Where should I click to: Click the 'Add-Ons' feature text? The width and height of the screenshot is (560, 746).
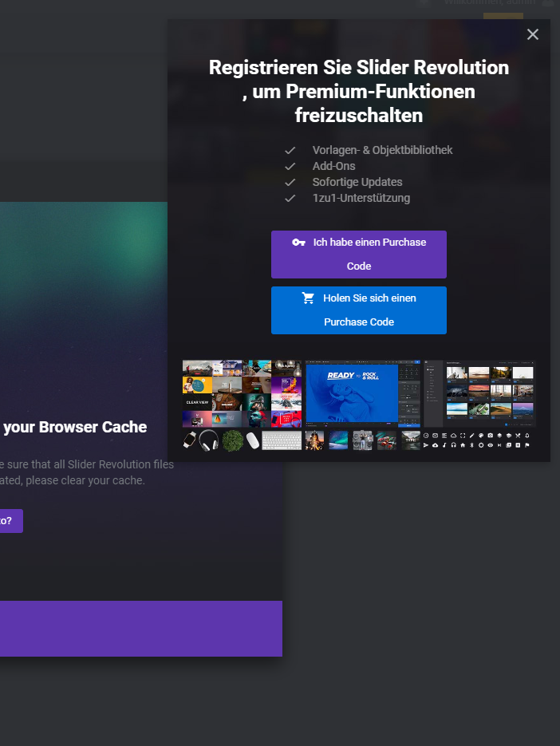333,166
